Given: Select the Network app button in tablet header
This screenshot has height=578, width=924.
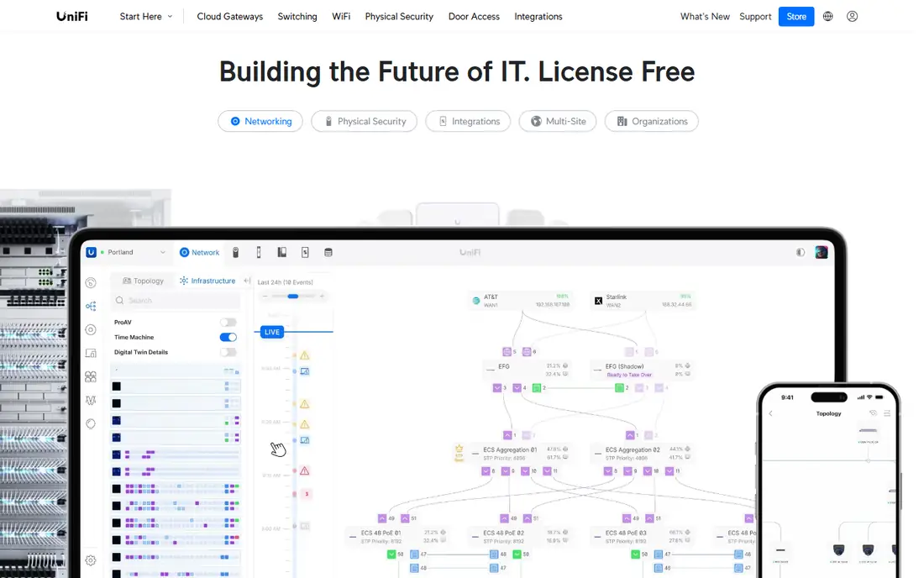Looking at the screenshot, I should point(200,252).
